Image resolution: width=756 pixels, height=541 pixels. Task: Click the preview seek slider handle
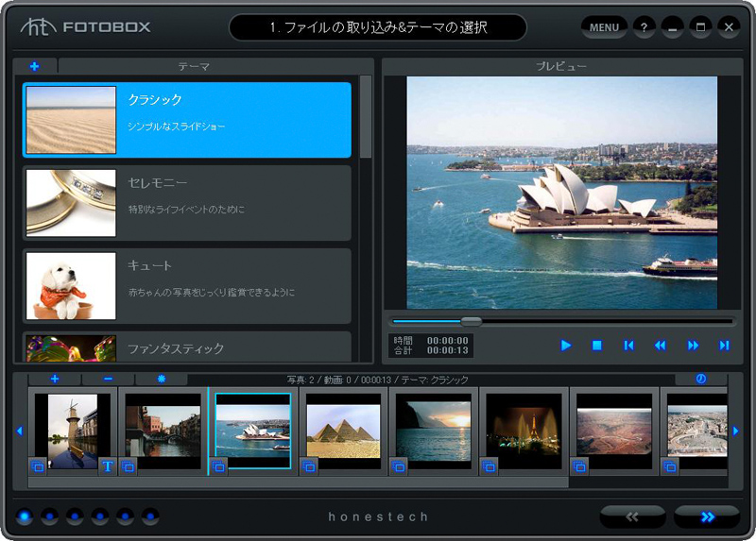pos(471,321)
